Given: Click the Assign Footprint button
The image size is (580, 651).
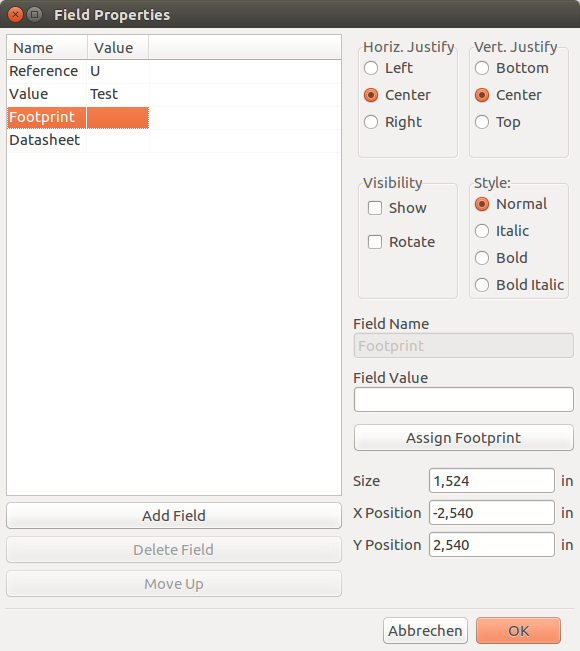Looking at the screenshot, I should [x=464, y=438].
